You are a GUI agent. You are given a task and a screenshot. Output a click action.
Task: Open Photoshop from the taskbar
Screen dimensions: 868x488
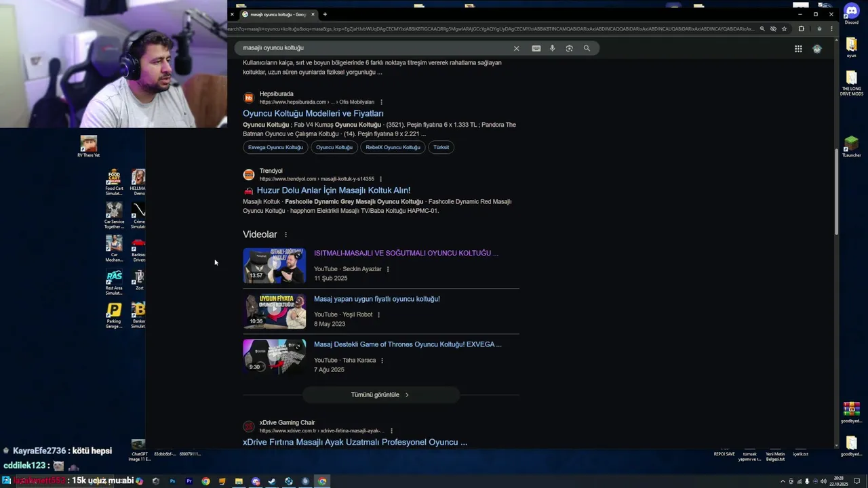(172, 481)
